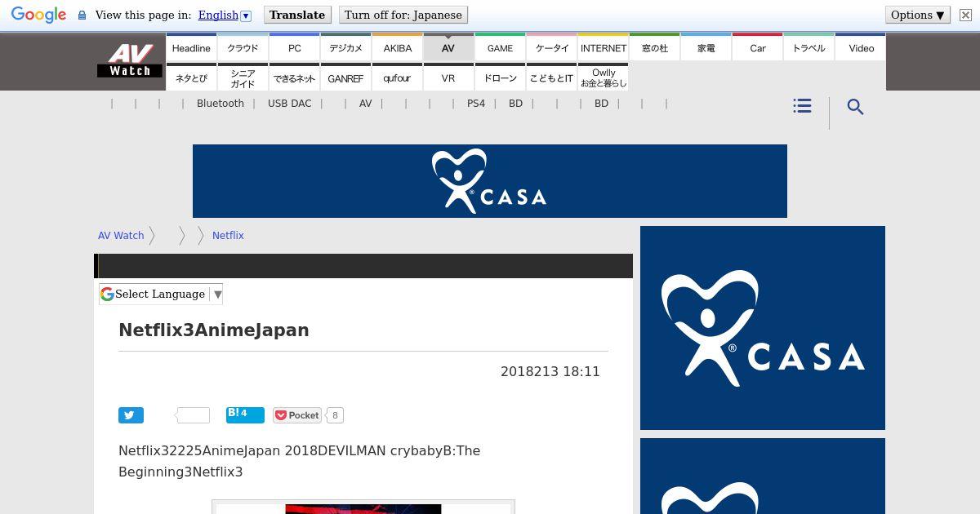Go to the ケータイ tab
980x514 pixels.
click(x=551, y=48)
